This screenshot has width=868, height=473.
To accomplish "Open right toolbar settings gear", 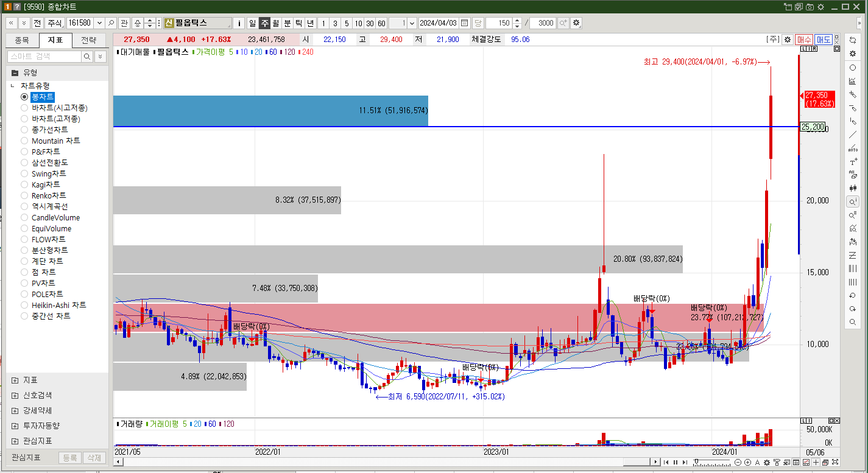I will [x=853, y=54].
